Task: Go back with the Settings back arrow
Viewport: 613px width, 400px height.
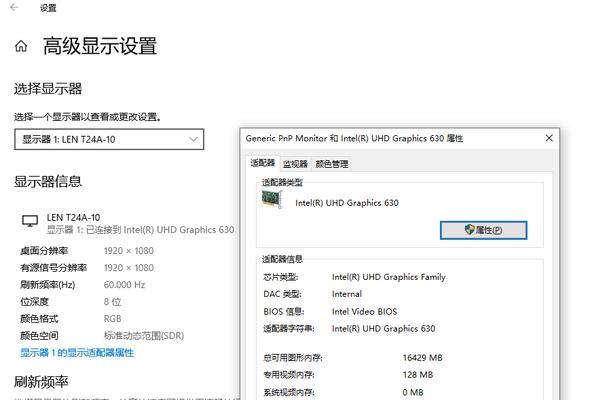Action: [x=14, y=7]
